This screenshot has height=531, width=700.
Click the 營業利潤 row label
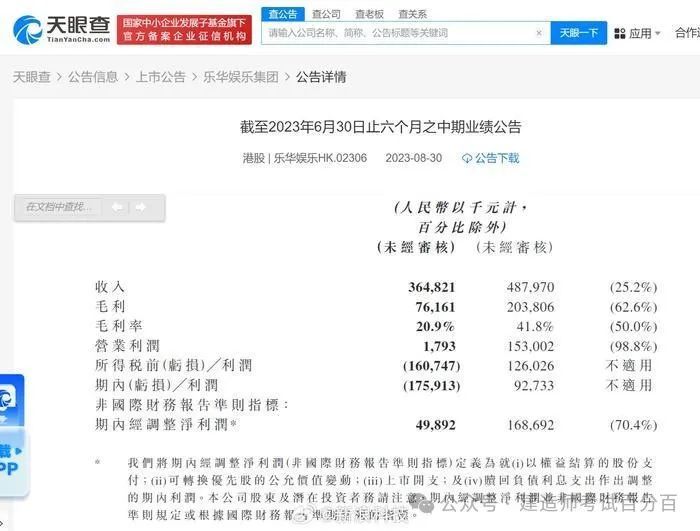click(127, 346)
